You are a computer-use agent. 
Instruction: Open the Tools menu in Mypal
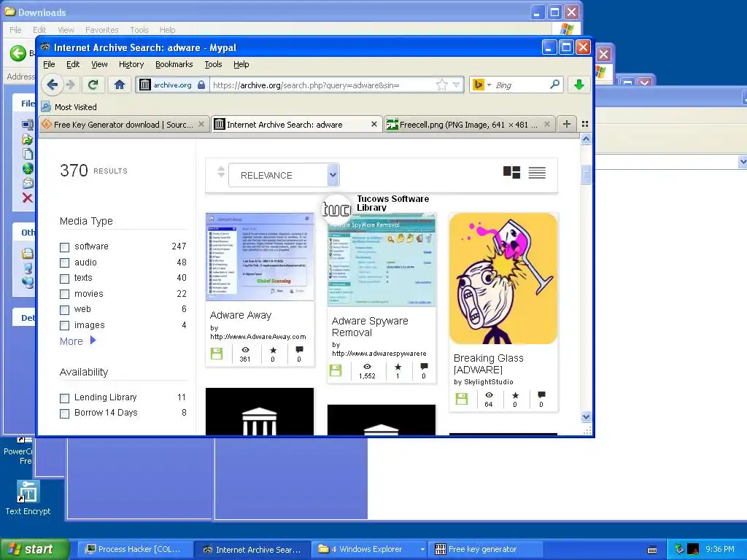point(213,64)
